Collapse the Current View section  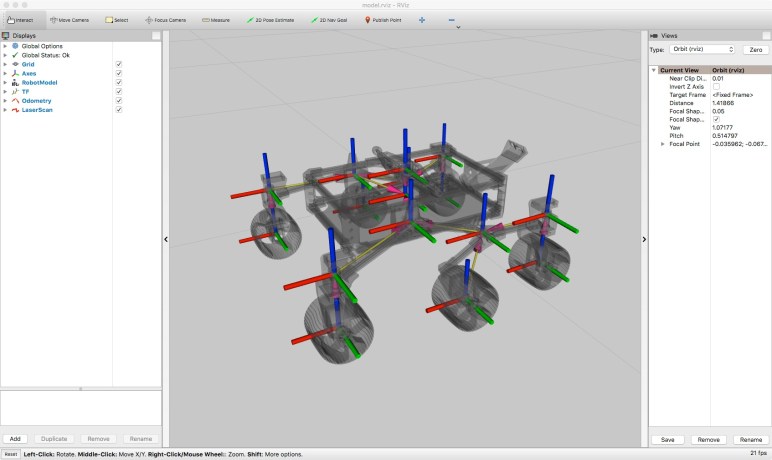pos(654,70)
